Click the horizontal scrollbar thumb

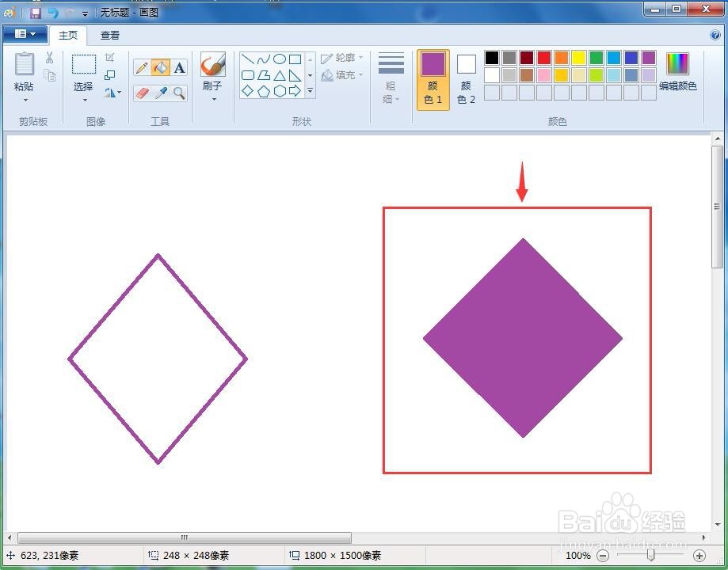click(x=185, y=538)
